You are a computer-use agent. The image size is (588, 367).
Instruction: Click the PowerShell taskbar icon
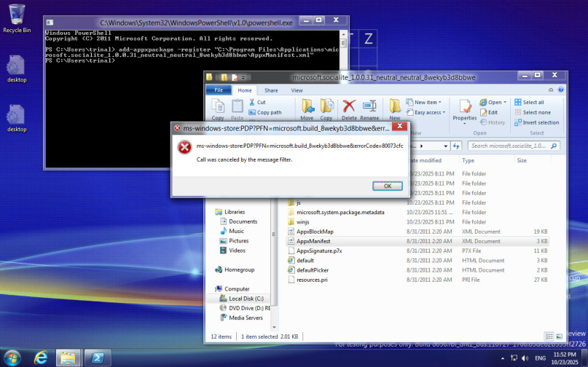coord(95,357)
